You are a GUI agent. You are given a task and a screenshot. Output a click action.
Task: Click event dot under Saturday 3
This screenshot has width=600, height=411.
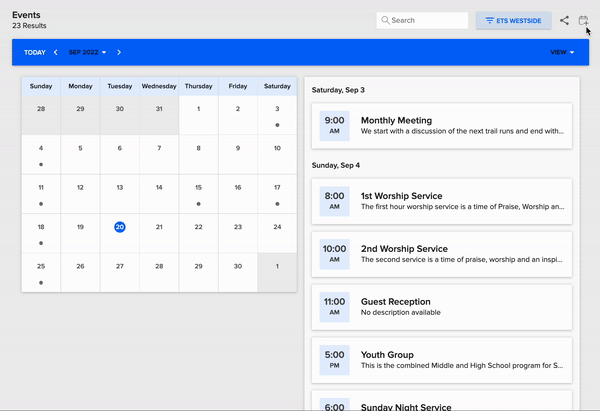pyautogui.click(x=277, y=125)
